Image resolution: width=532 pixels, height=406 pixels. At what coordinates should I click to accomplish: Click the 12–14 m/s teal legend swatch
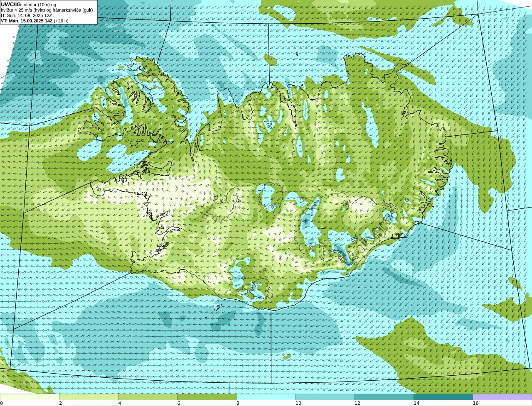click(384, 397)
